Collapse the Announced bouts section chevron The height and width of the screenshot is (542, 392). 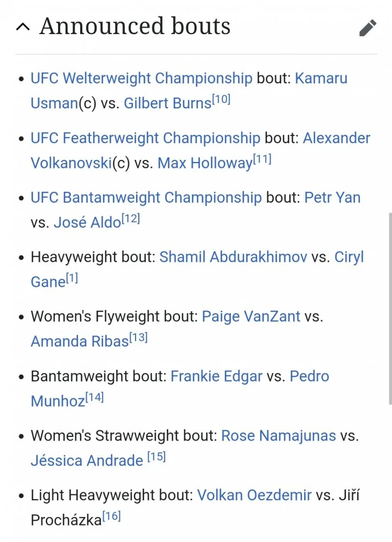click(23, 27)
